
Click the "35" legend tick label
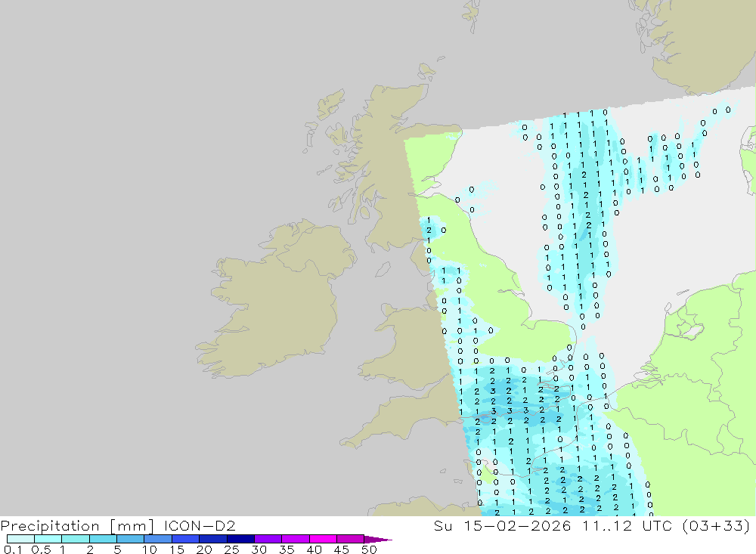287,549
